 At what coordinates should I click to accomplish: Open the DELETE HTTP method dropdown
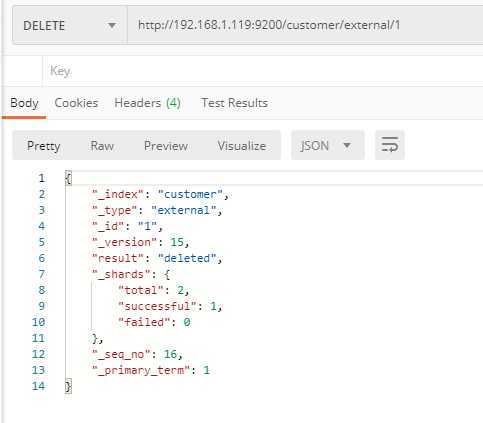pos(70,25)
